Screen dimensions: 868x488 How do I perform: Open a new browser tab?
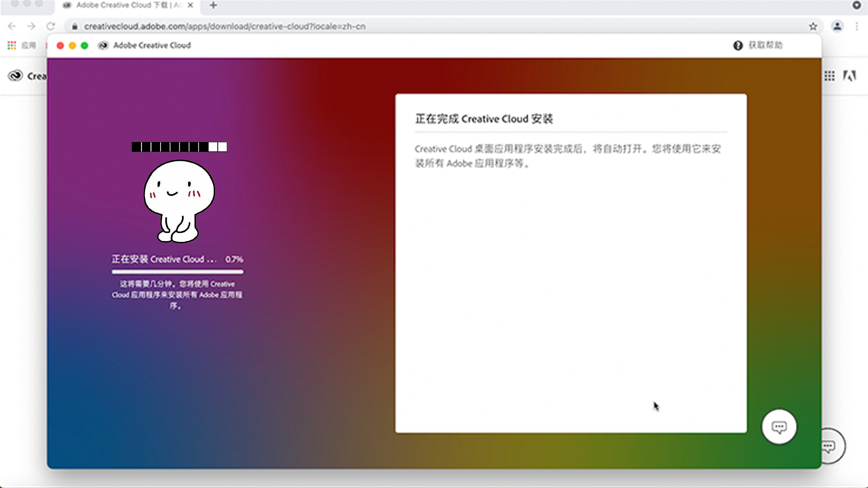click(x=213, y=5)
